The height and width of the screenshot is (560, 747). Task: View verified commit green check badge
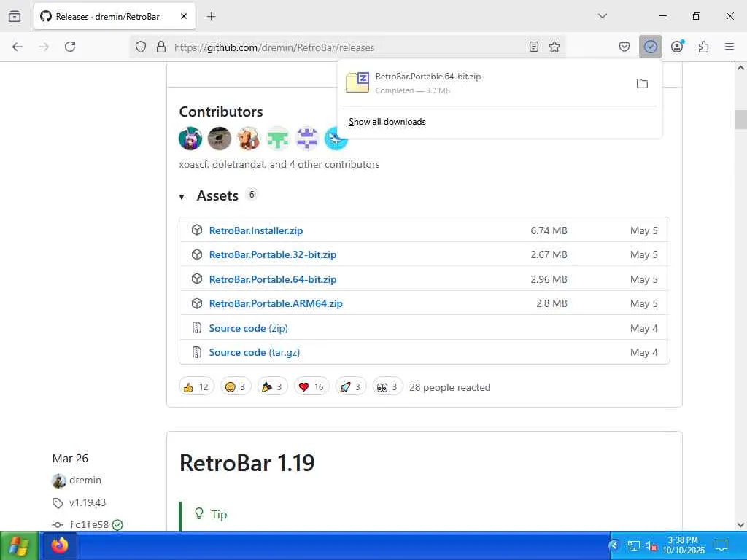pyautogui.click(x=117, y=525)
